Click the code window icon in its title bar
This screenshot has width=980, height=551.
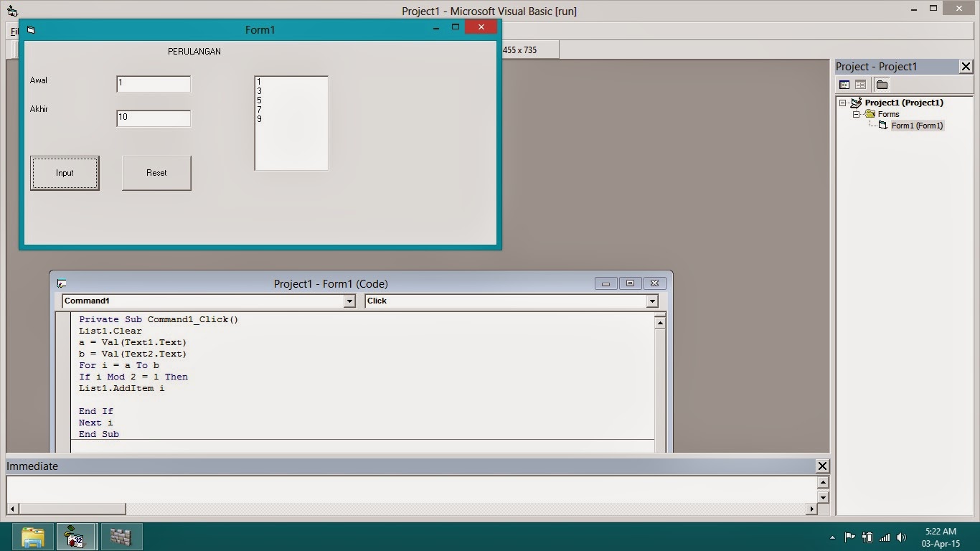coord(62,283)
